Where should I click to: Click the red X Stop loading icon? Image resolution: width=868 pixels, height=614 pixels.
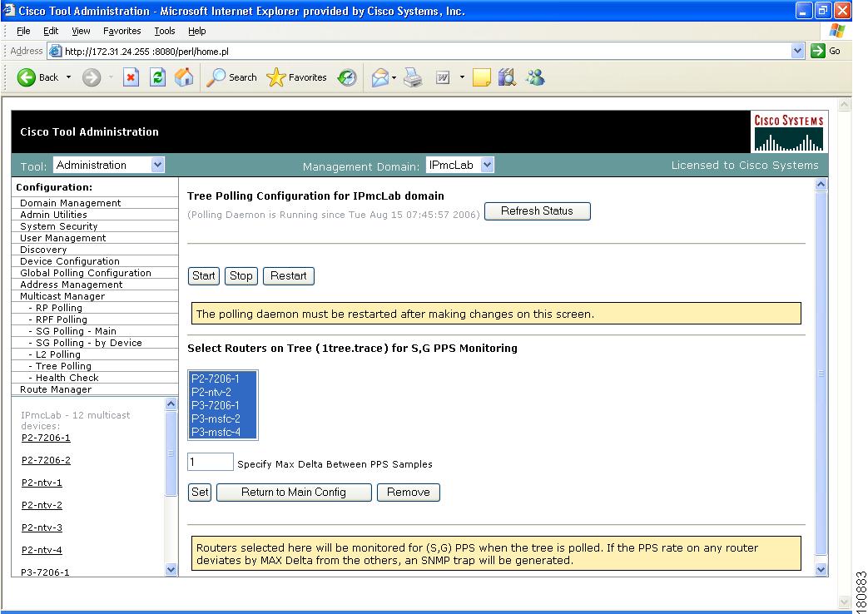click(x=131, y=77)
